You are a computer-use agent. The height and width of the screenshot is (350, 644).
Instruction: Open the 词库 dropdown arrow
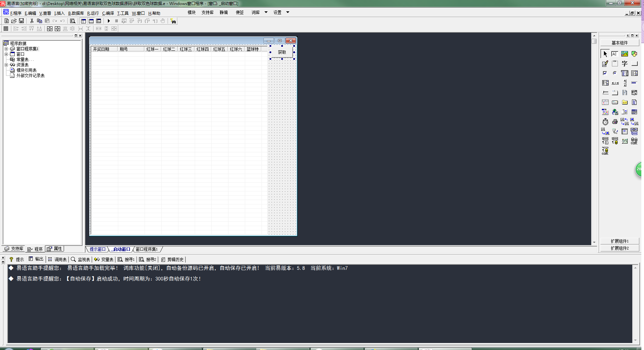coord(266,12)
